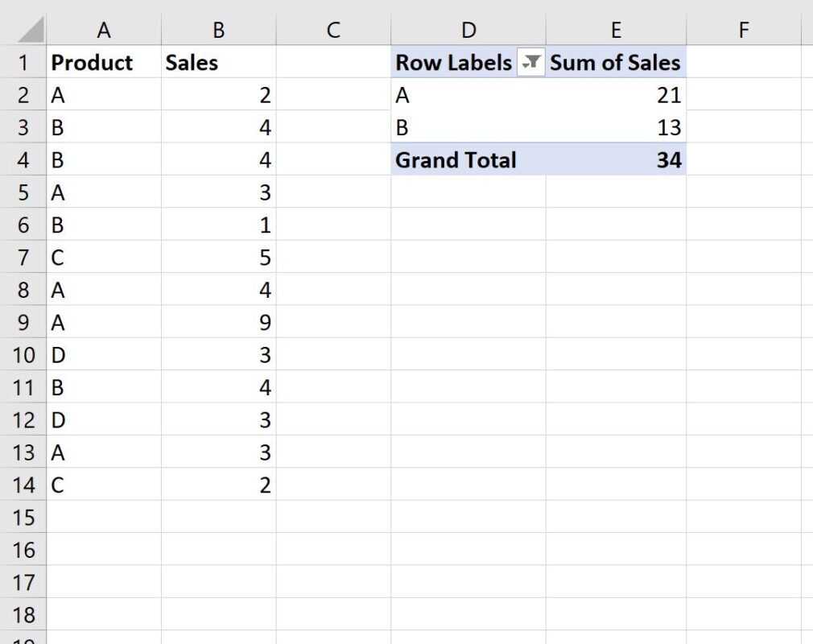Select row 14 by clicking its header
Screen dimensions: 813x644
click(24, 485)
